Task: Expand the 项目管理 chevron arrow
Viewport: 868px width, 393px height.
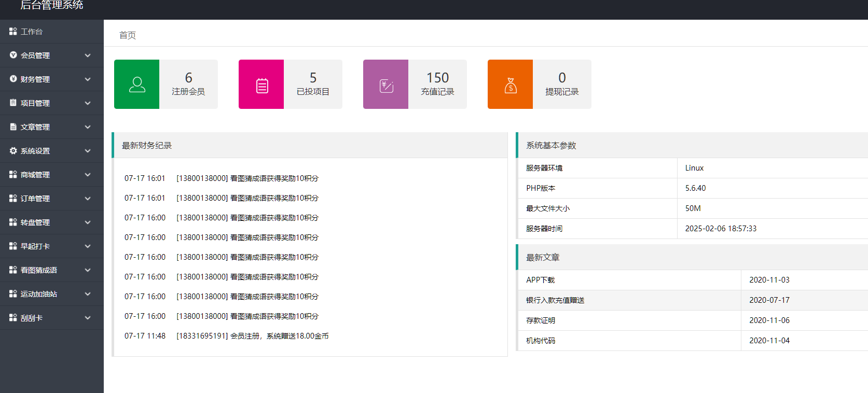Action: (88, 103)
